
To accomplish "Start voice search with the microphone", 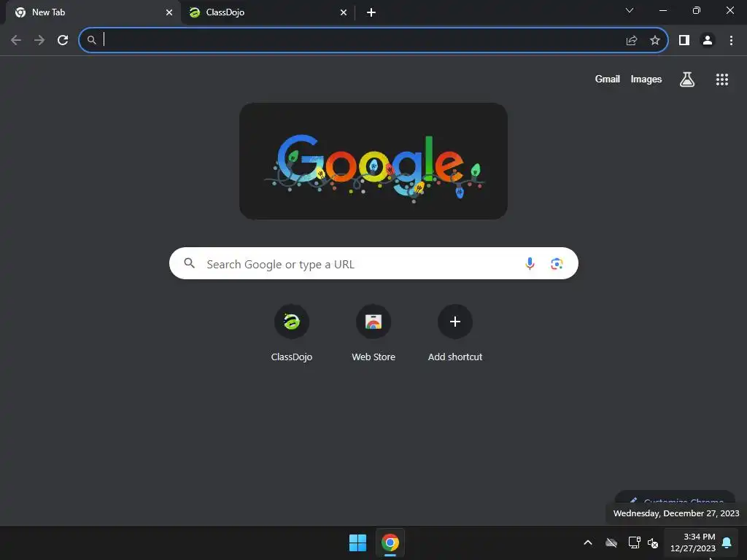I will click(x=530, y=263).
